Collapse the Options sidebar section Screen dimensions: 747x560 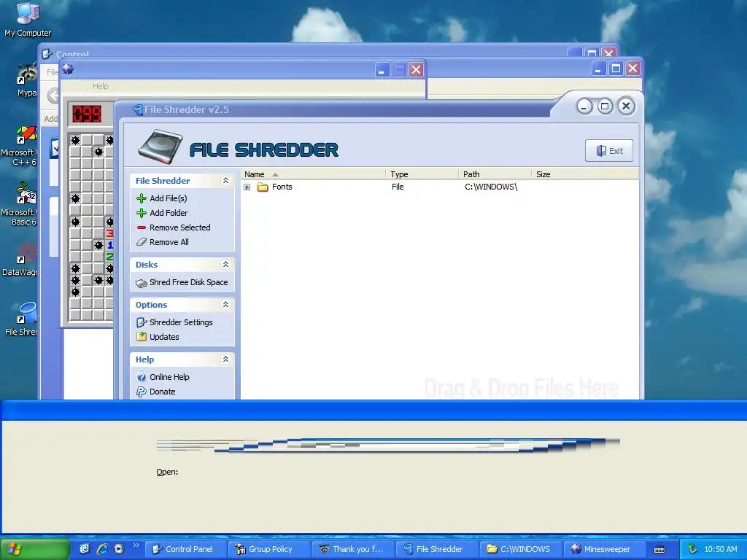226,305
